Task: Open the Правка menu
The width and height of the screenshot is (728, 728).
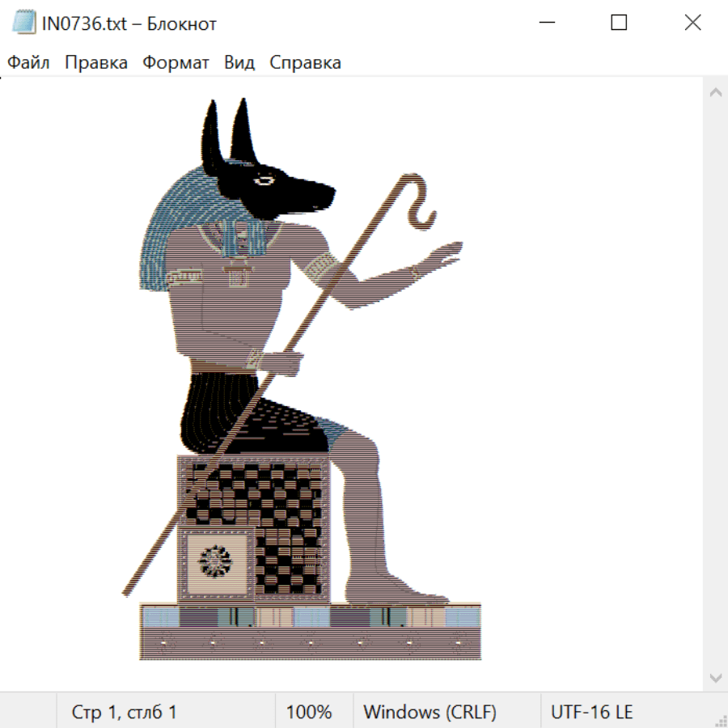Action: tap(95, 62)
